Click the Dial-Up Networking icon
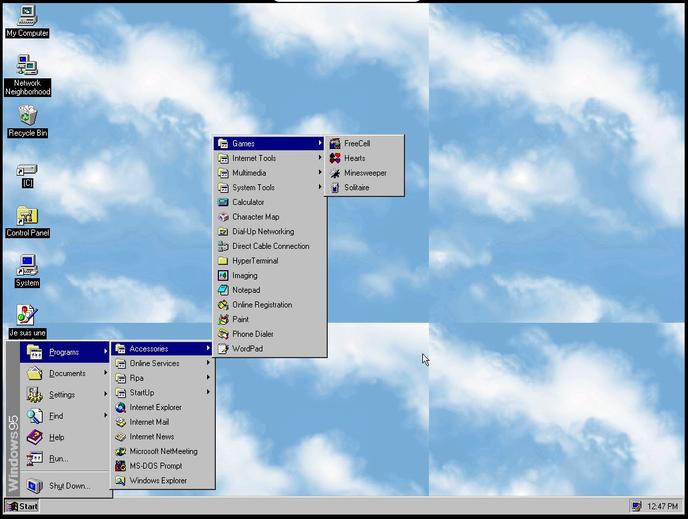Screen dimensions: 688x519 click(x=223, y=232)
